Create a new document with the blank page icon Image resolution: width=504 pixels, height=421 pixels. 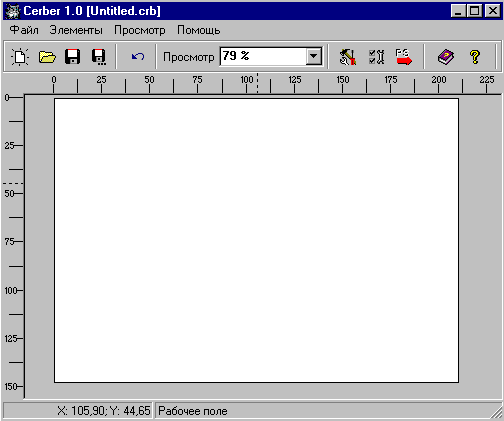[x=20, y=57]
